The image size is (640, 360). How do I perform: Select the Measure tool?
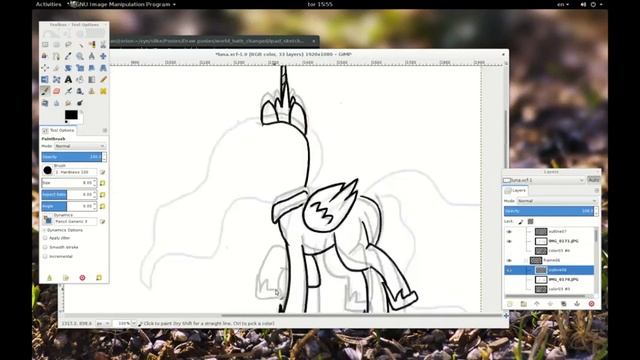[91, 56]
